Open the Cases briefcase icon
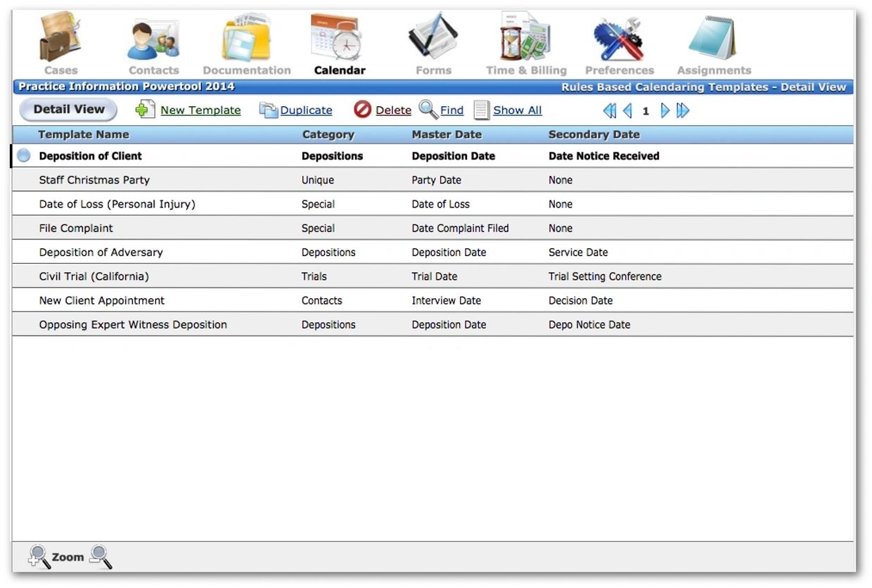The image size is (872, 588). point(60,38)
